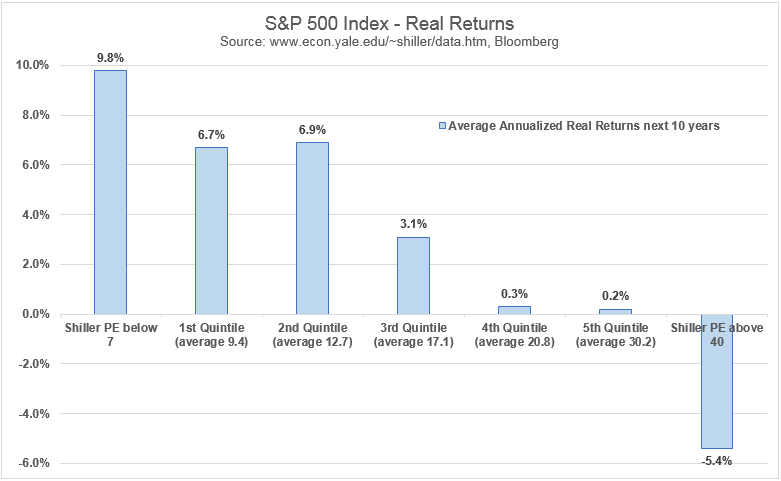Click the 0.3% data label
The height and width of the screenshot is (481, 781).
click(514, 293)
